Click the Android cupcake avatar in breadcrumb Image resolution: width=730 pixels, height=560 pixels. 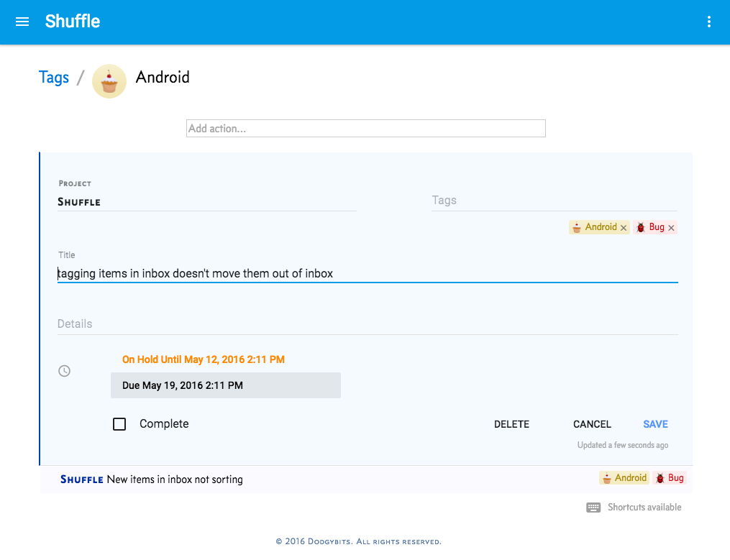[109, 81]
